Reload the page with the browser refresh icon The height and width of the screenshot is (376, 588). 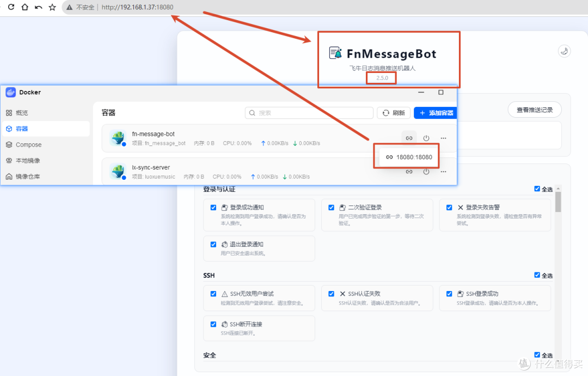point(11,7)
